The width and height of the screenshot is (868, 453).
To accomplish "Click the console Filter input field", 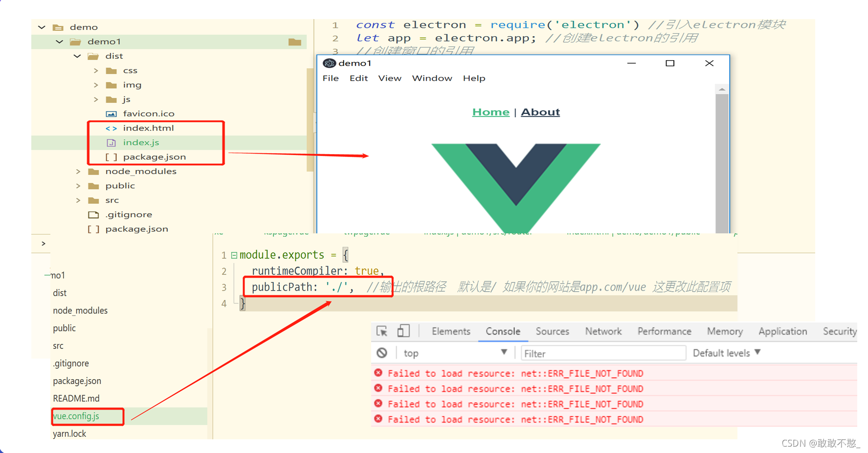I will point(603,353).
